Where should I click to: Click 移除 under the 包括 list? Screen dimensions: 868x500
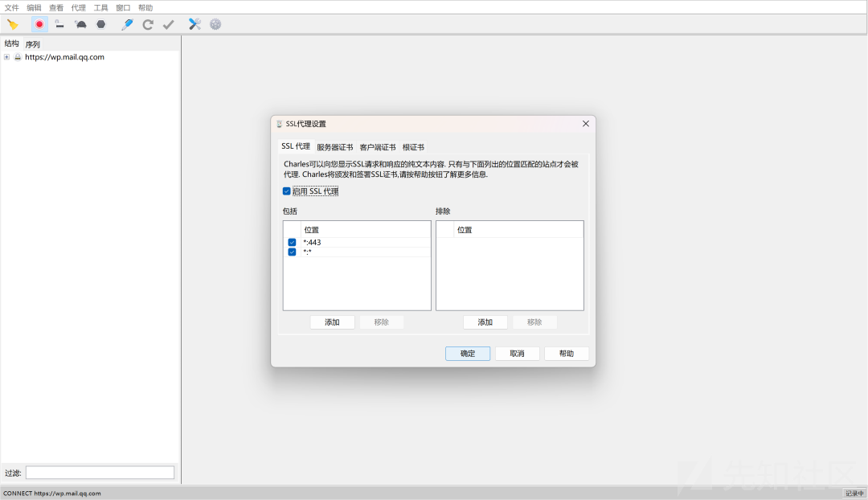click(x=382, y=322)
